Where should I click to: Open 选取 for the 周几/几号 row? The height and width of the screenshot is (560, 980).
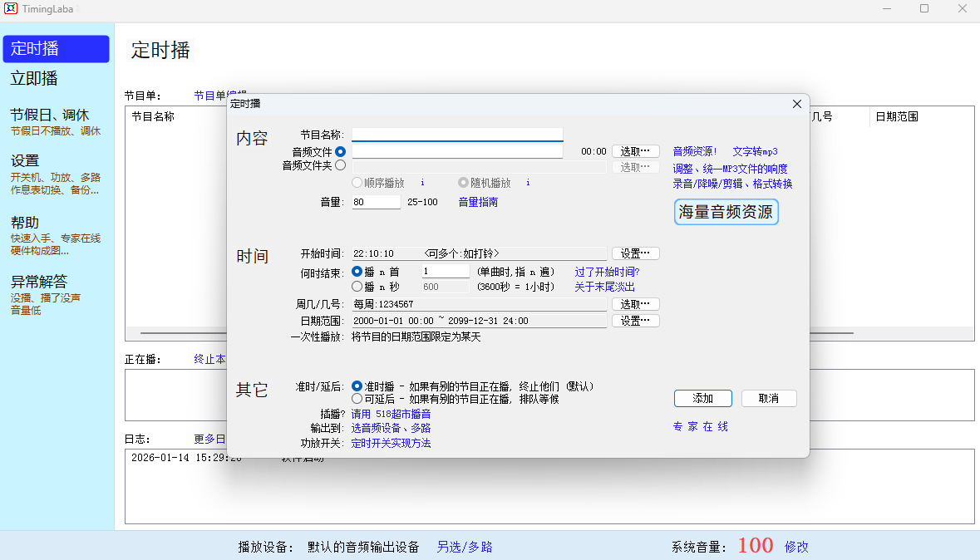[x=636, y=304]
